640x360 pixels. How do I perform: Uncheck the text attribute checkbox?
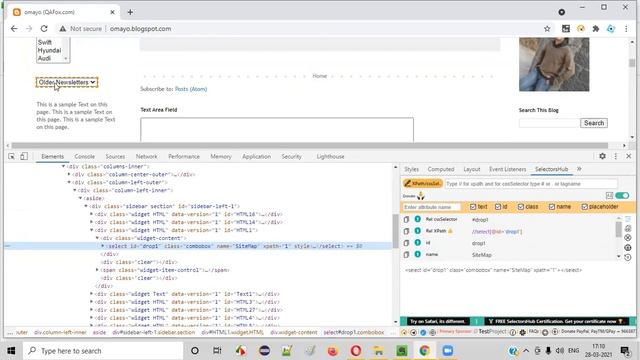pyautogui.click(x=473, y=207)
